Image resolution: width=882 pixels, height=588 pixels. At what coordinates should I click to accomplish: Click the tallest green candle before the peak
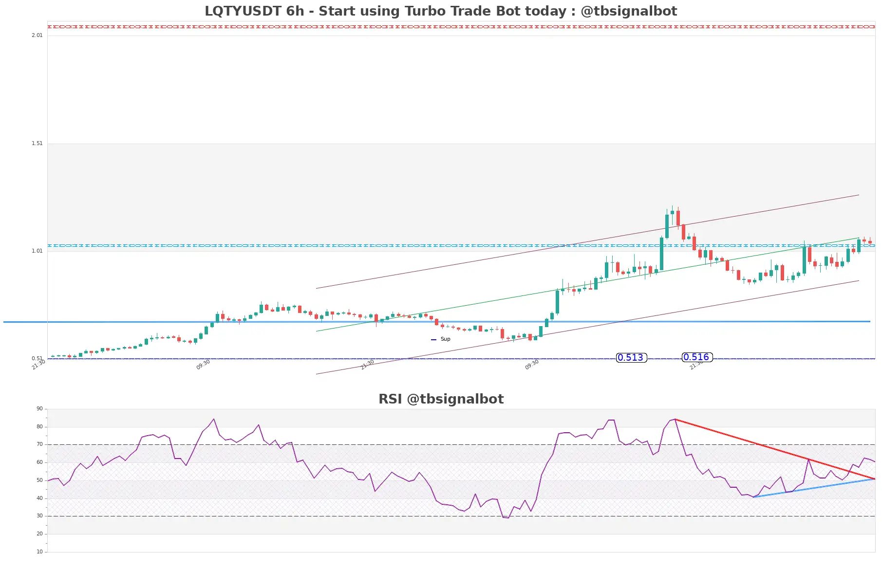pos(661,254)
